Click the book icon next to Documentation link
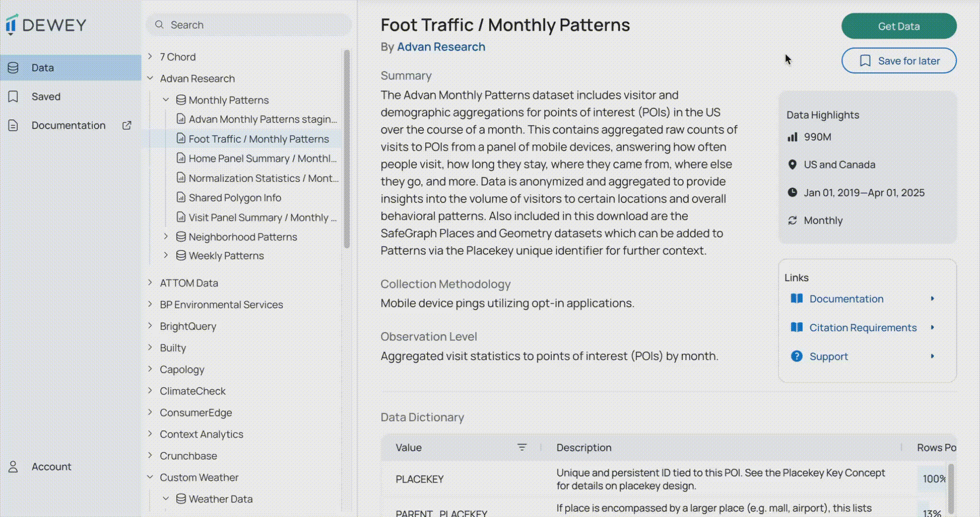Screen dimensions: 980x517 [797, 299]
